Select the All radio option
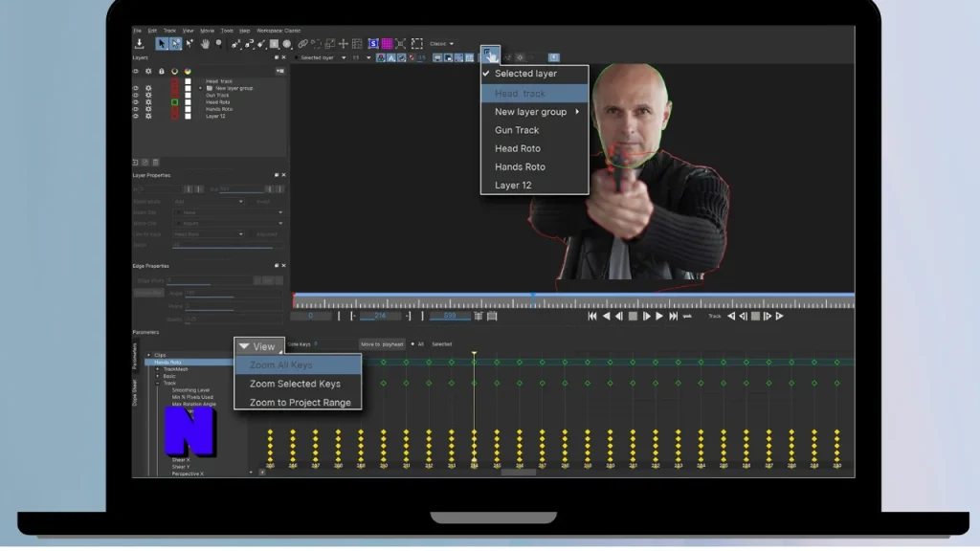 click(412, 344)
